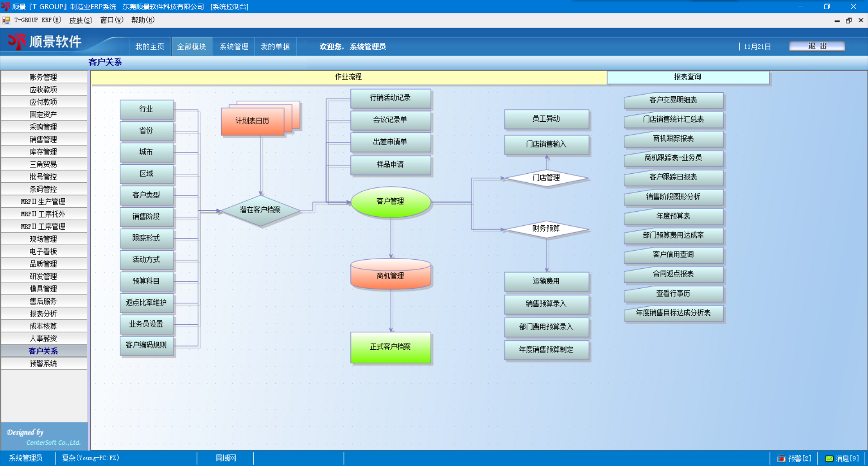Open the 客户交易明细表 report
This screenshot has height=466, width=868.
673,100
